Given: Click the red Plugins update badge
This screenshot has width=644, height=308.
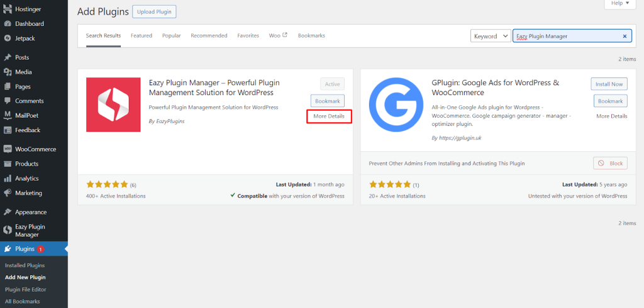Looking at the screenshot, I should tap(40, 249).
